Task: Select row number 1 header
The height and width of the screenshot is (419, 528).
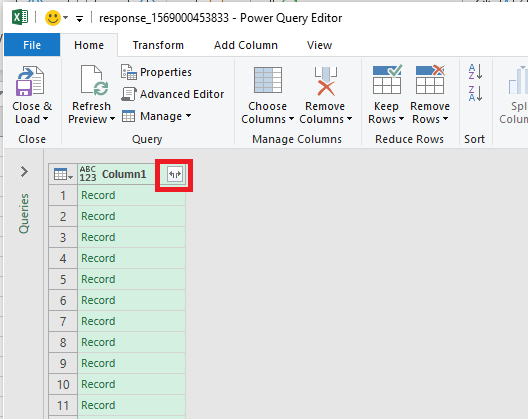Action: coord(63,195)
